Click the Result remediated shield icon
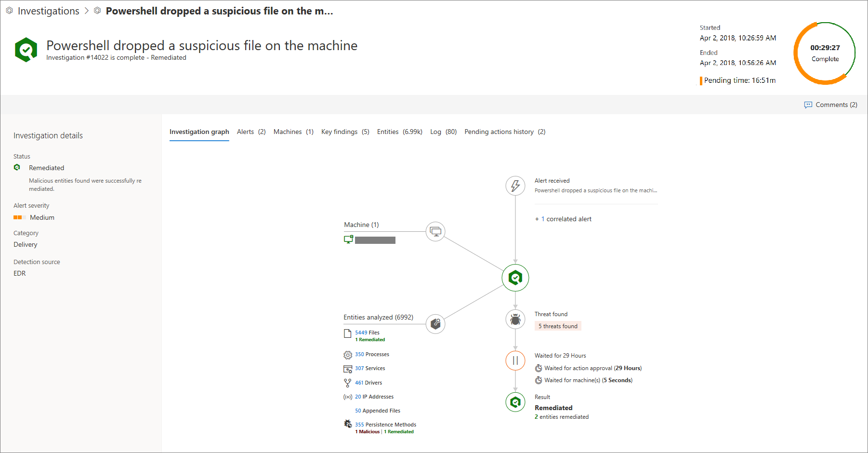This screenshot has width=868, height=453. point(515,402)
